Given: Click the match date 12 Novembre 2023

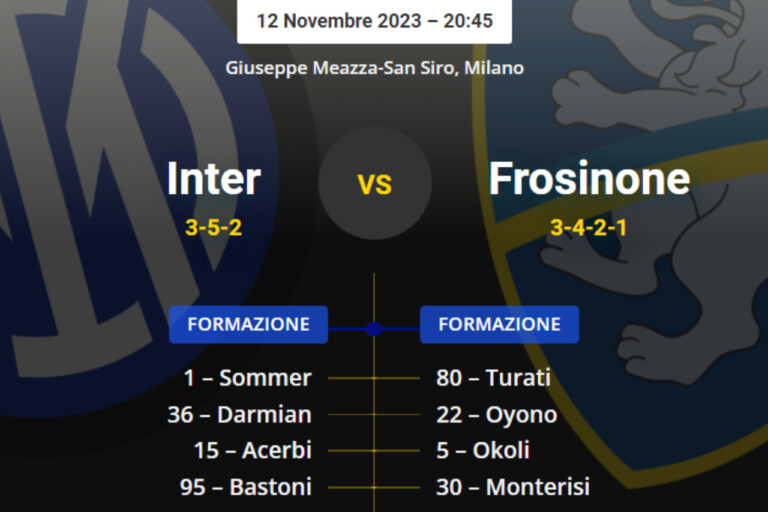Looking at the screenshot, I should (374, 20).
